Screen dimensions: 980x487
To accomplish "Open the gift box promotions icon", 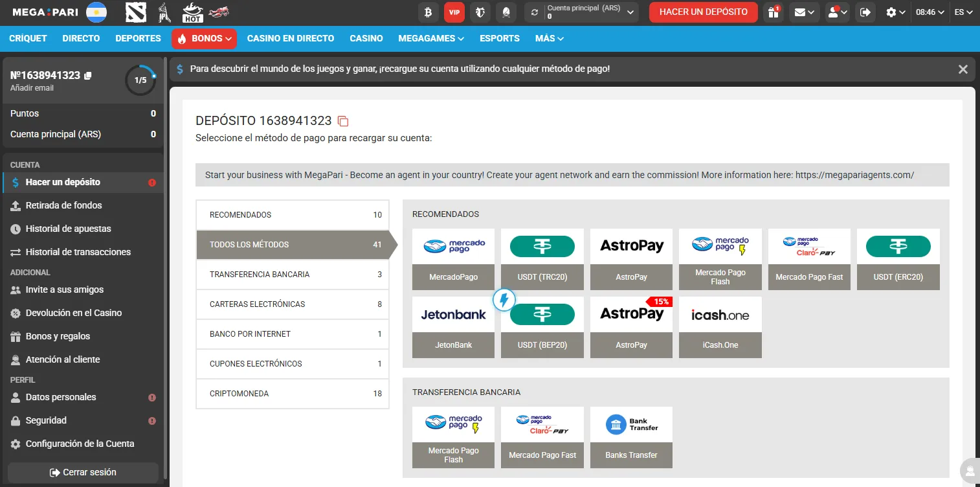I will [x=773, y=12].
